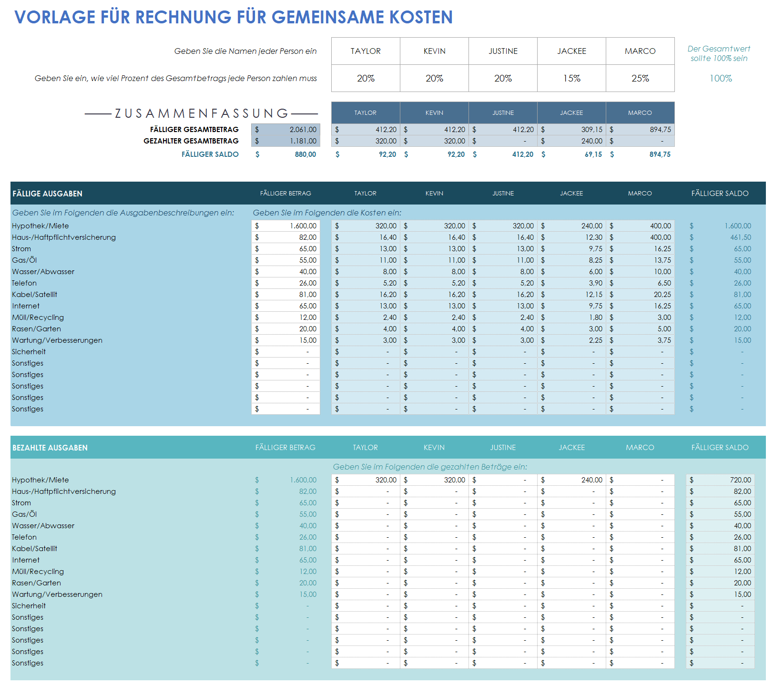784x686 pixels.
Task: Click Marco's Kabel/Satellit share 20,25
Action: pyautogui.click(x=640, y=295)
